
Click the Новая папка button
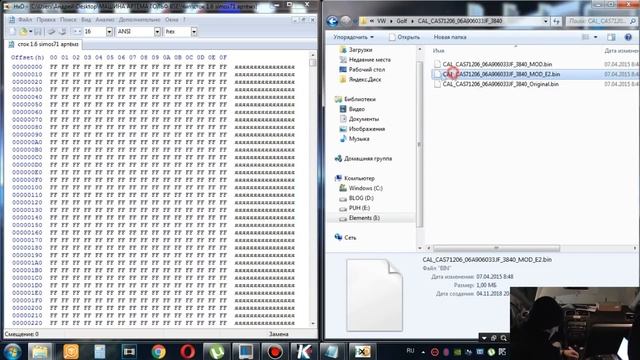450,37
